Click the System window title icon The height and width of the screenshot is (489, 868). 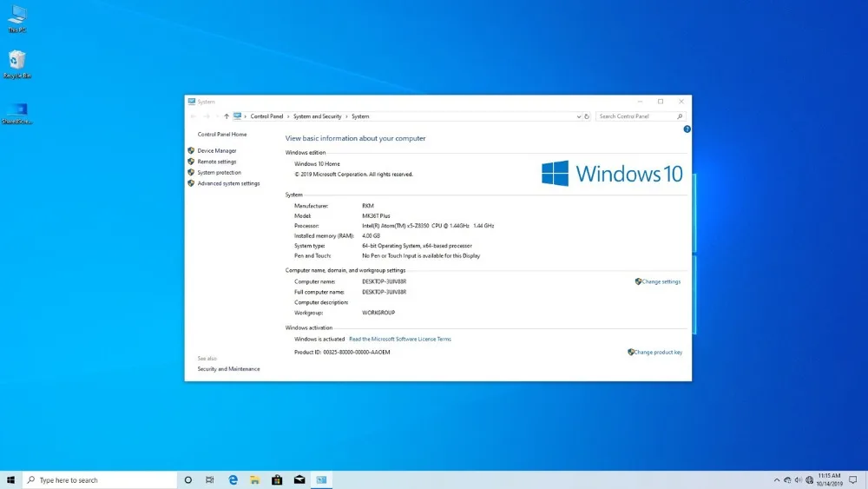pos(192,102)
